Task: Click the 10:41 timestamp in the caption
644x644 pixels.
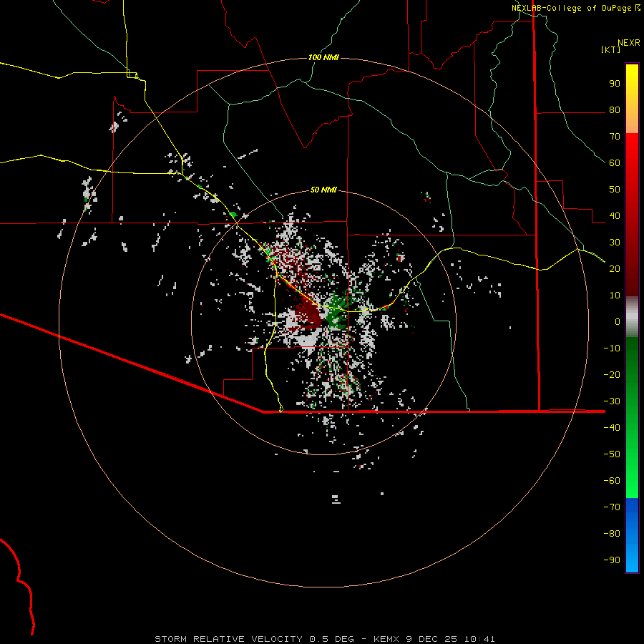Action: click(479, 639)
